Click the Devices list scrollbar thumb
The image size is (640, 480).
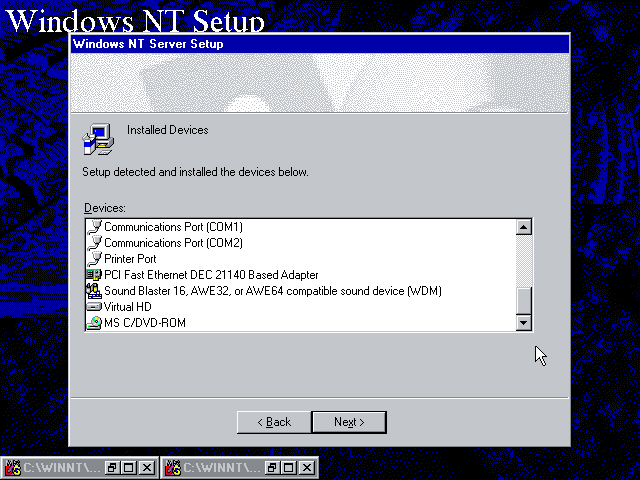[x=524, y=301]
